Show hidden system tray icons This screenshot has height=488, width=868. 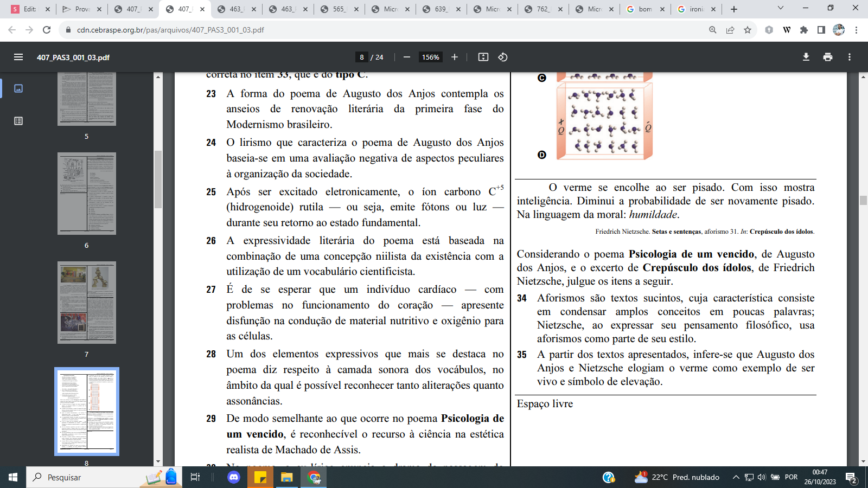pos(736,477)
